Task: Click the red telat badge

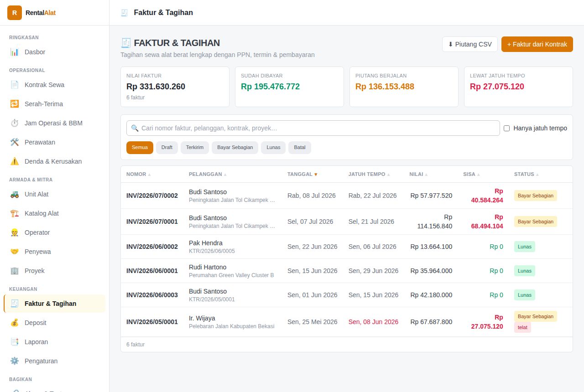Action: click(x=522, y=327)
